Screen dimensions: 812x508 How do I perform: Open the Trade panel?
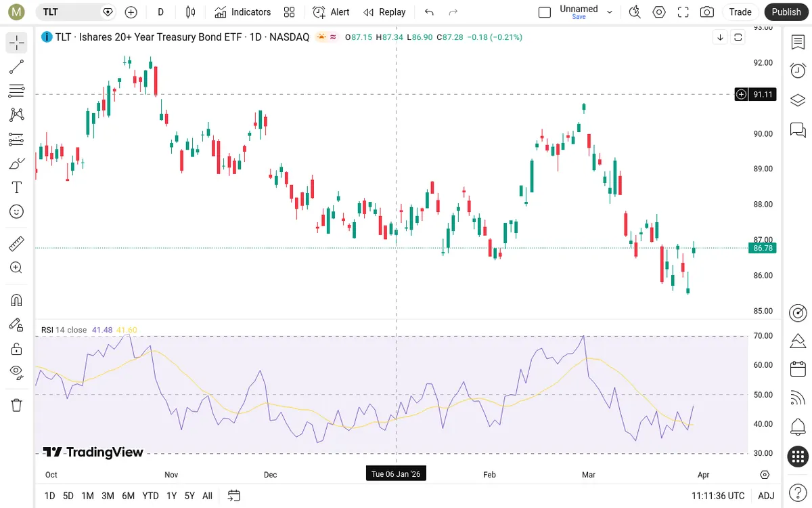(x=740, y=12)
